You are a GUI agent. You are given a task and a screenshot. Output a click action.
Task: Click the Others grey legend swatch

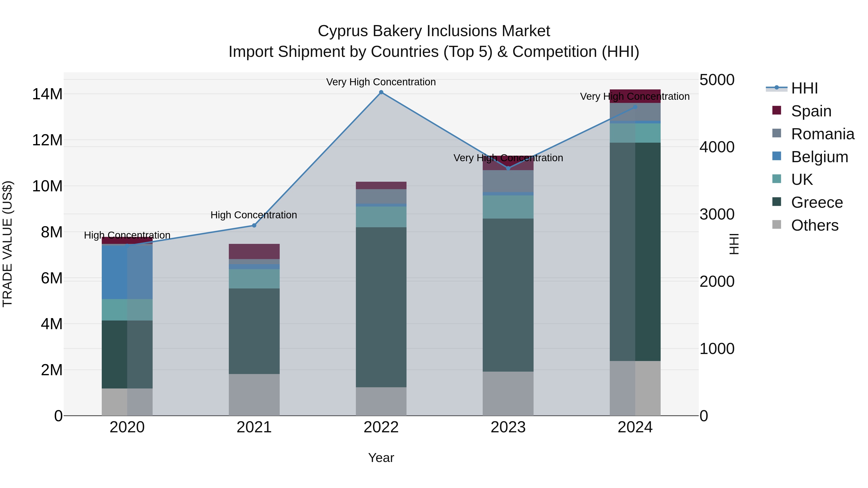coord(777,224)
